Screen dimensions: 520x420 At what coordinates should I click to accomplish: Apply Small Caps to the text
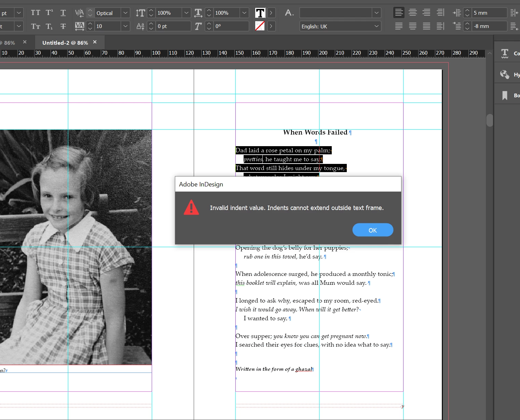pyautogui.click(x=35, y=26)
